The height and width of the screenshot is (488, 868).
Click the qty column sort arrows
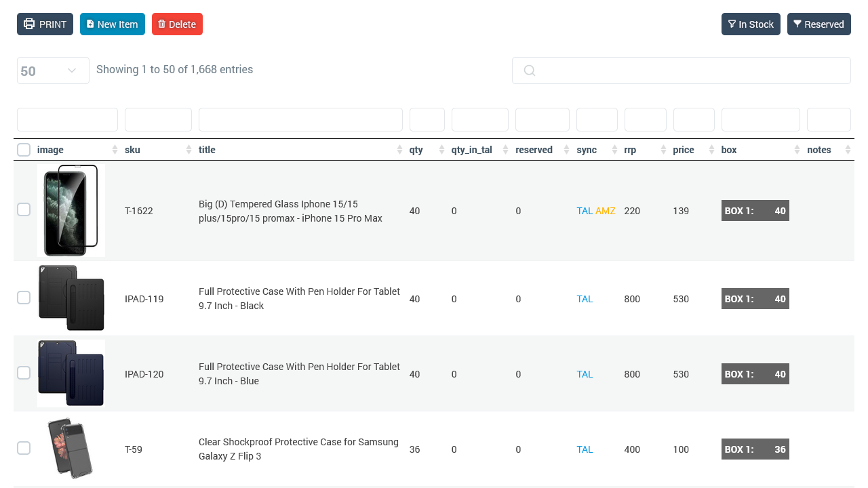[441, 150]
